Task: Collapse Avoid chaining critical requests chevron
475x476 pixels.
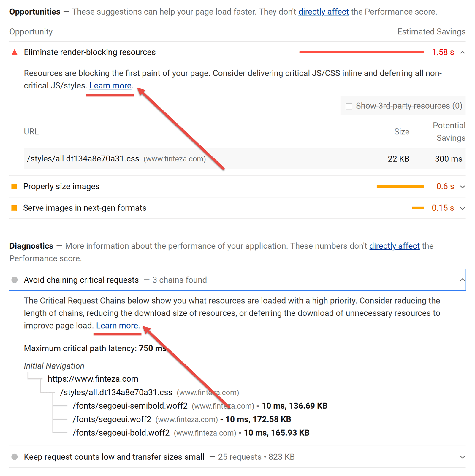Action: pos(462,280)
